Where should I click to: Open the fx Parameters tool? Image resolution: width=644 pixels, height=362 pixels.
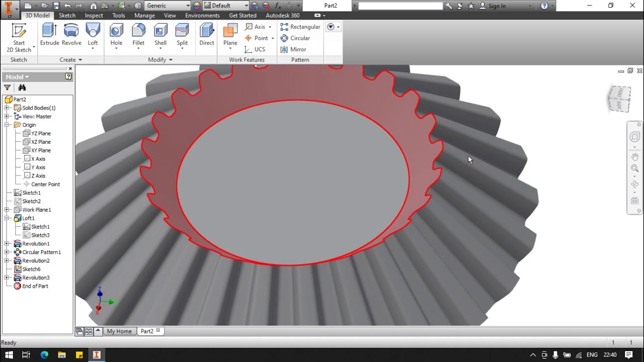point(278,6)
